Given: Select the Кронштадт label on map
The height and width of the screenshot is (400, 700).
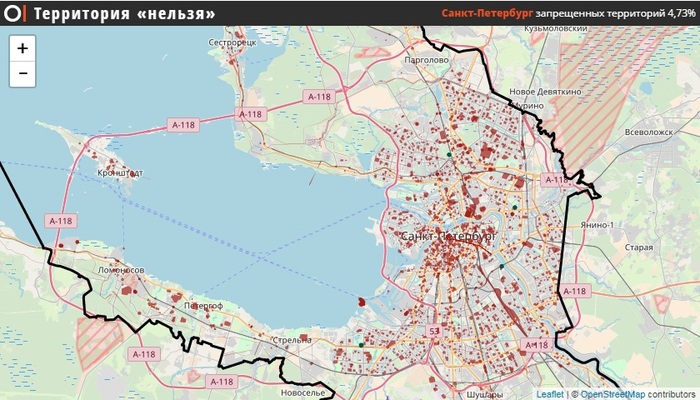Looking at the screenshot, I should pos(120,173).
